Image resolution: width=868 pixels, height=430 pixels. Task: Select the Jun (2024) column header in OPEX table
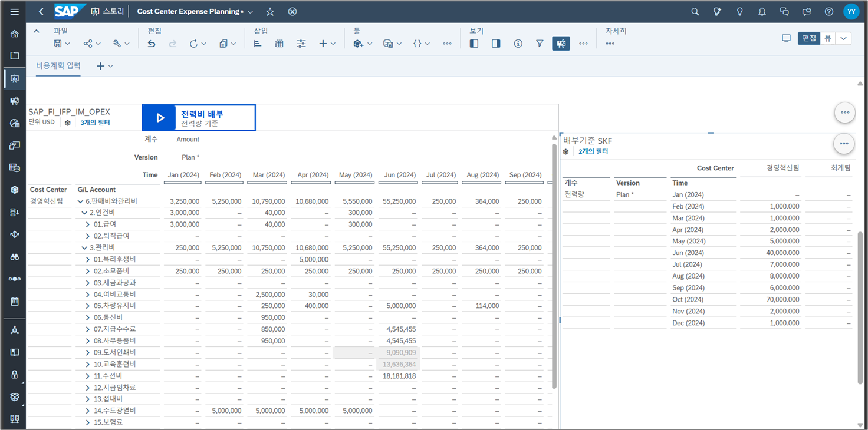click(399, 175)
